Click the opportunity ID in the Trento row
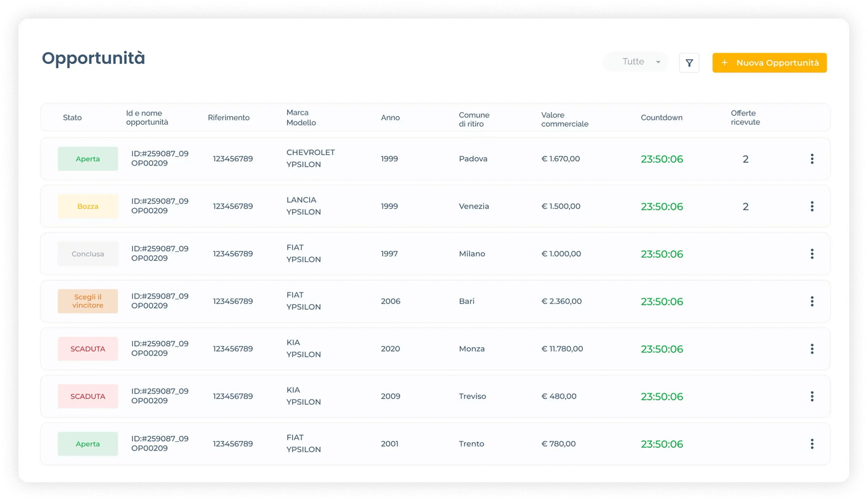 (x=160, y=444)
